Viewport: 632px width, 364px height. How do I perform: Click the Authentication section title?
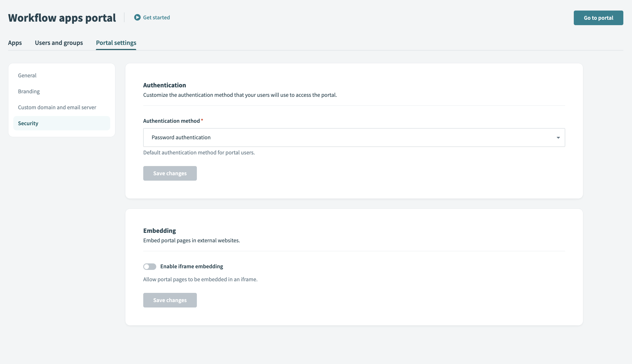(164, 85)
